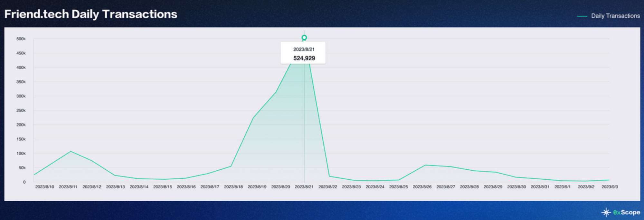
Task: Click the tooltip date 2023/8/21
Action: click(304, 49)
